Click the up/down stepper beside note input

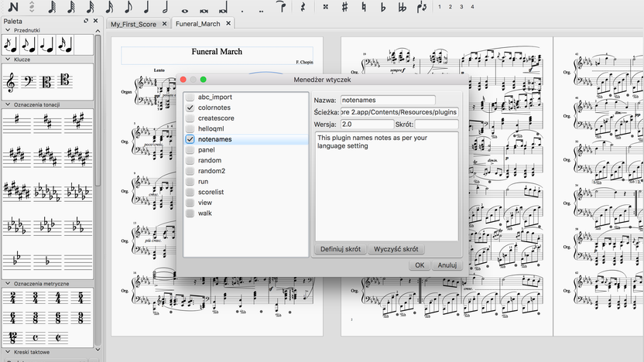tap(32, 7)
